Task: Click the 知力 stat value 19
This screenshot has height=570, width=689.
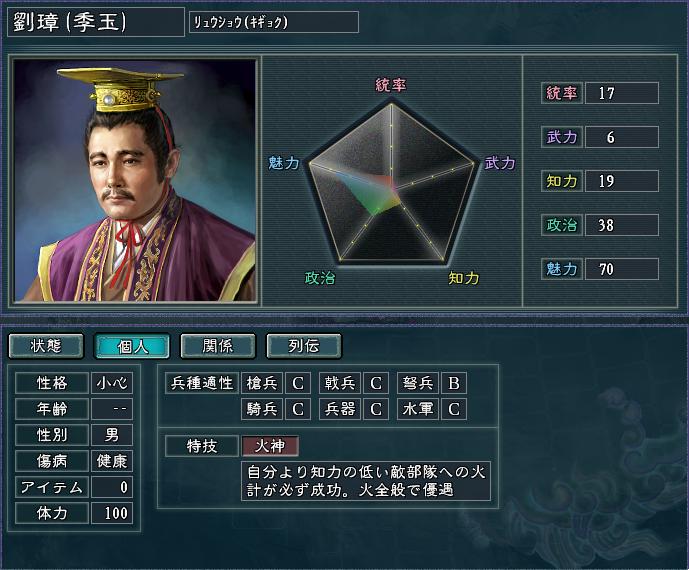Action: (x=622, y=181)
